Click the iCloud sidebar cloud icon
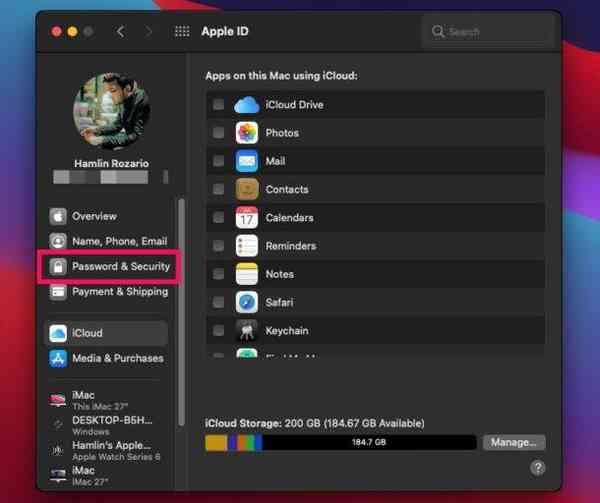Screen dimensions: 600x503 pos(58,333)
